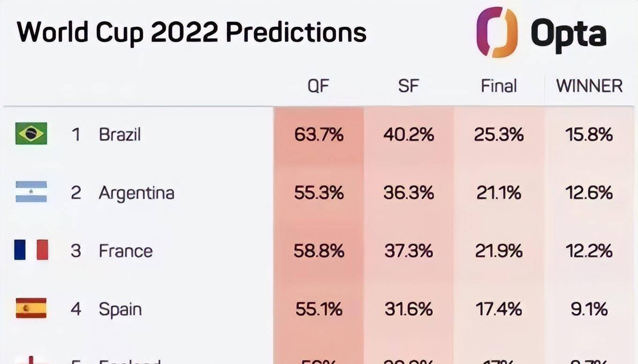Click Spain's 17.4% Final cell
This screenshot has width=638, height=364.
499,309
